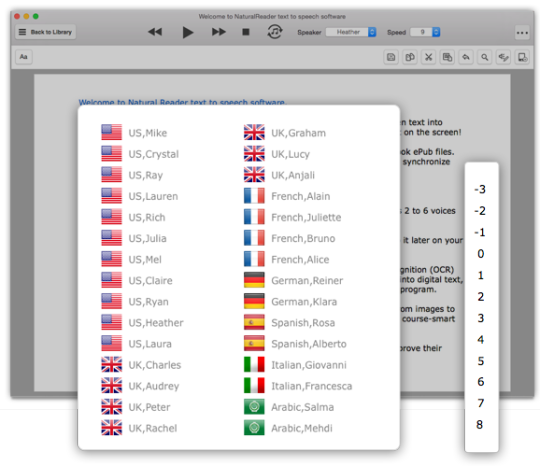540x466 pixels.
Task: Stop reading with the Stop button
Action: (246, 32)
